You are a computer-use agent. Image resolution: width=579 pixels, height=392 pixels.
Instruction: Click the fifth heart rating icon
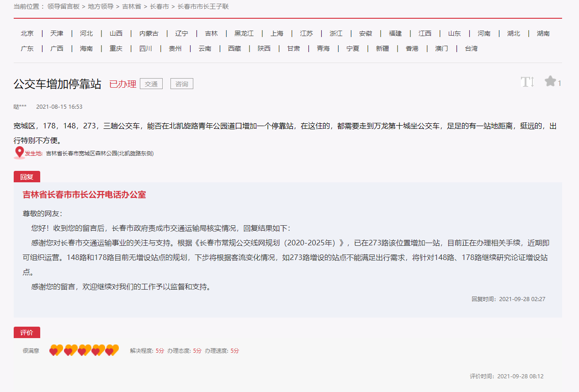(112, 350)
